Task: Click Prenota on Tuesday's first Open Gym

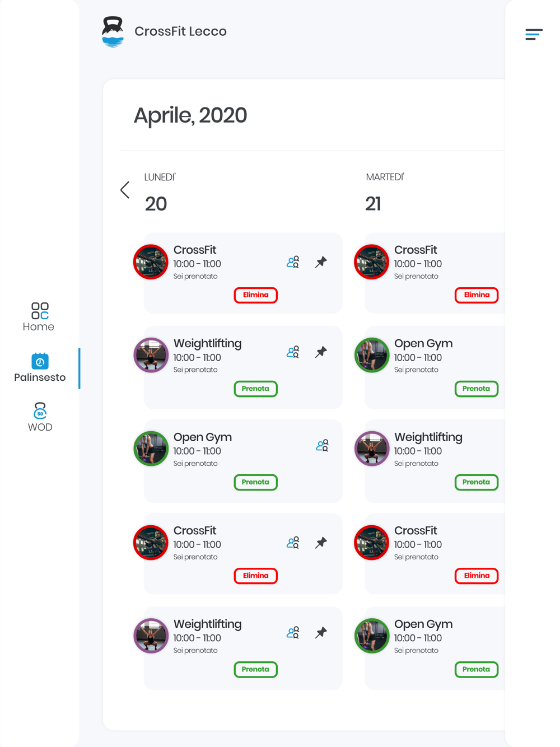Action: point(476,389)
